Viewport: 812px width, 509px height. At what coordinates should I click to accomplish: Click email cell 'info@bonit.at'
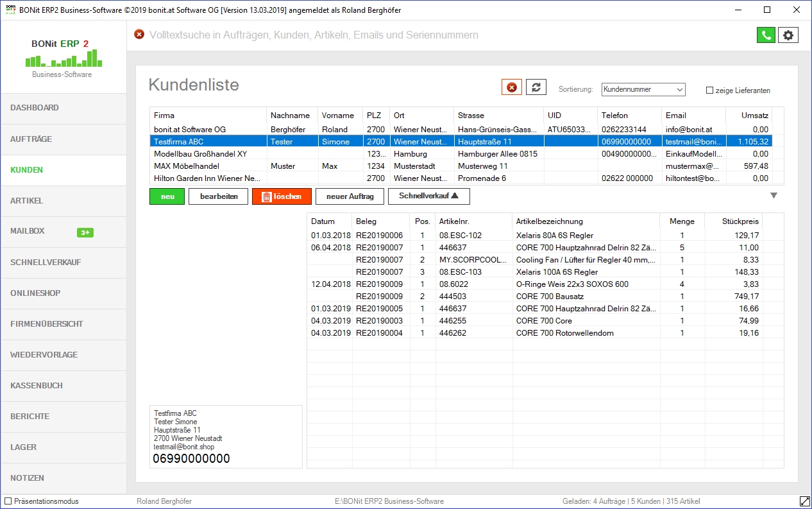point(689,129)
